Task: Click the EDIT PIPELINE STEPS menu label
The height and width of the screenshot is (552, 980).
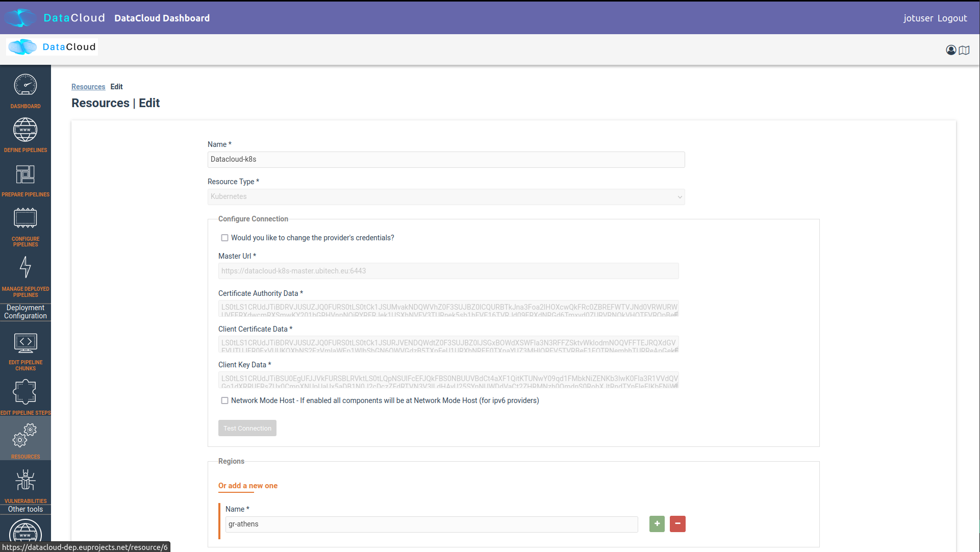Action: 26,413
